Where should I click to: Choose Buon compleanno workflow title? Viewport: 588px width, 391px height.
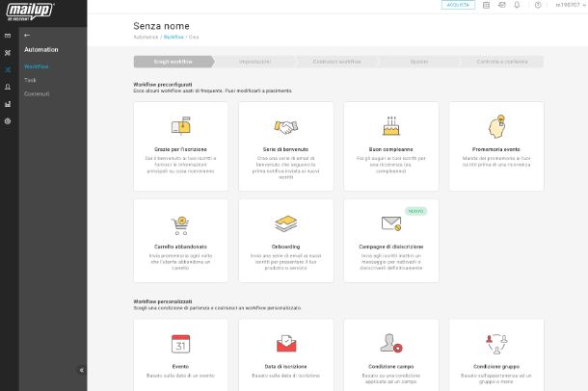pos(391,149)
